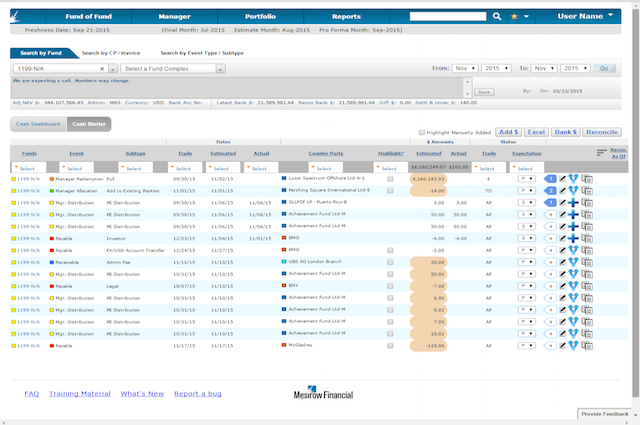Image resolution: width=640 pixels, height=425 pixels.
Task: Open the Training Material link in footer
Action: click(x=80, y=394)
